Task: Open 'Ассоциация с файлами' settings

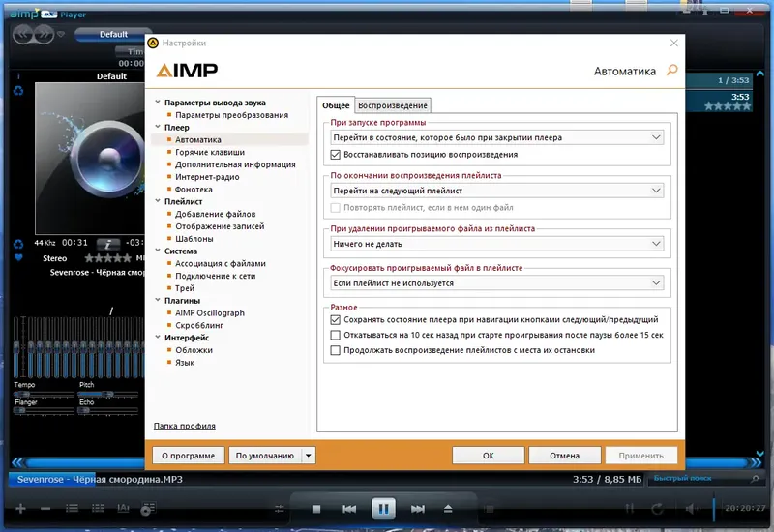Action: coord(221,263)
